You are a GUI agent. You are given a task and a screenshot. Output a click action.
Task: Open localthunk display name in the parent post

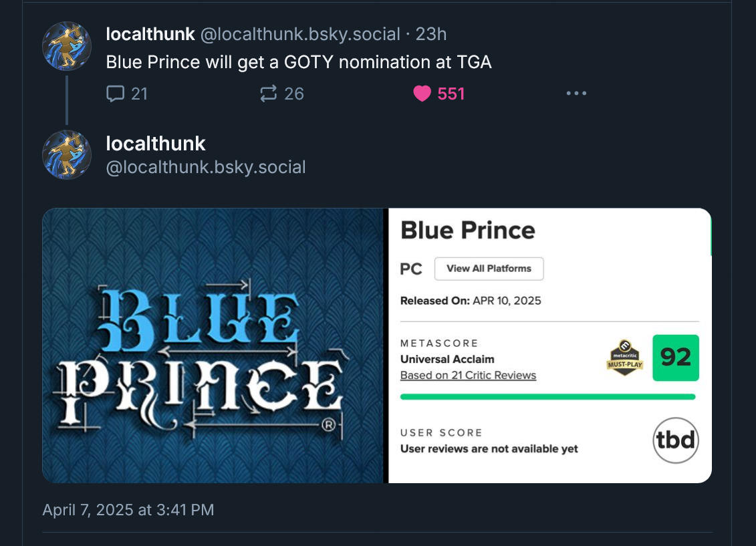[x=150, y=34]
